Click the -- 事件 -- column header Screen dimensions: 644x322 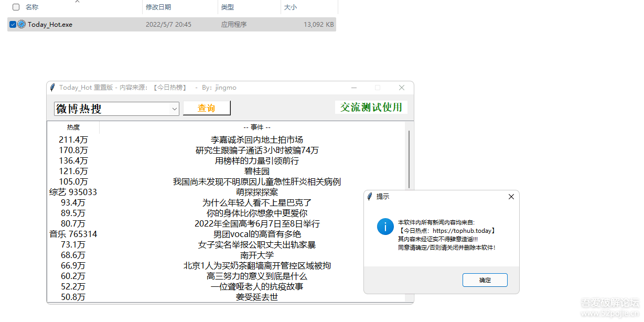pos(257,127)
